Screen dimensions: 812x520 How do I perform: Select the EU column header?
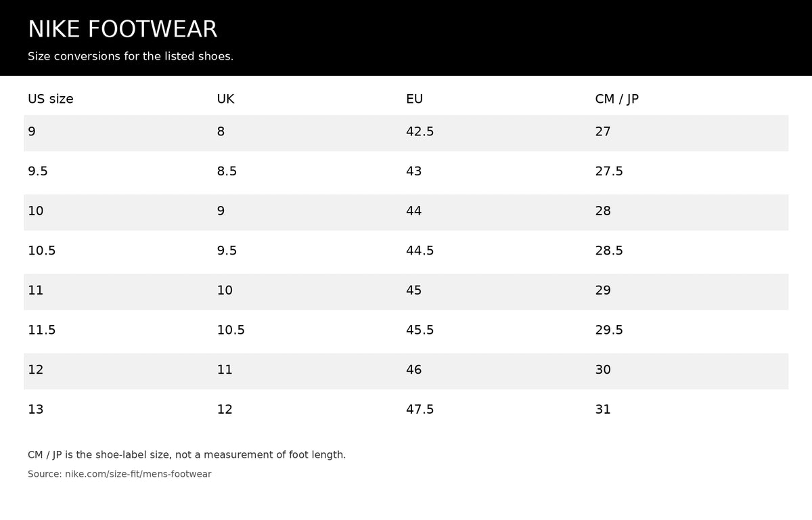coord(414,99)
